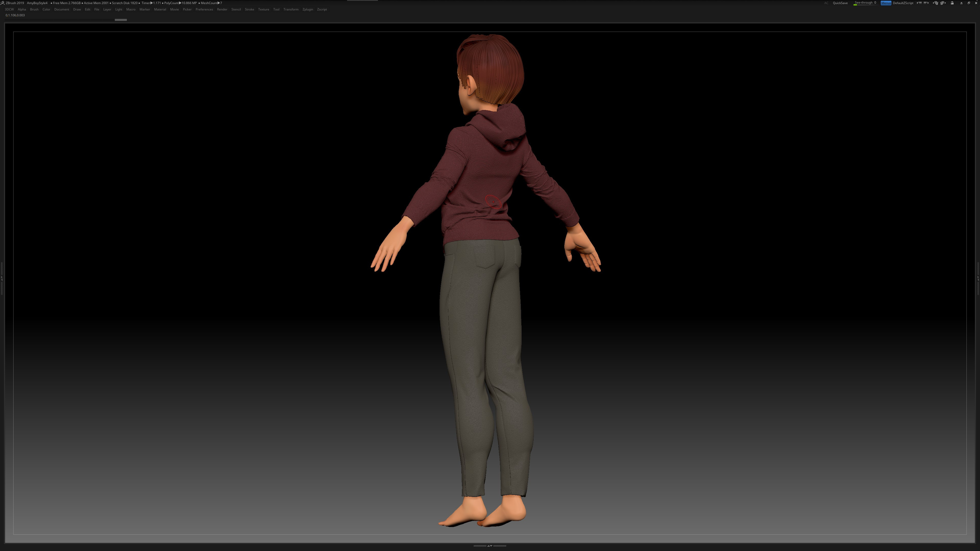Viewport: 980px width, 551px height.
Task: Open the Draw menu
Action: coord(77,9)
